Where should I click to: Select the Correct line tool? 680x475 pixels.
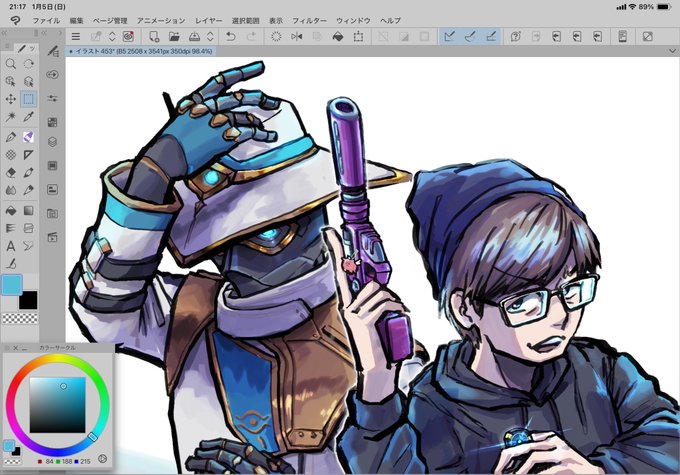coord(11,263)
